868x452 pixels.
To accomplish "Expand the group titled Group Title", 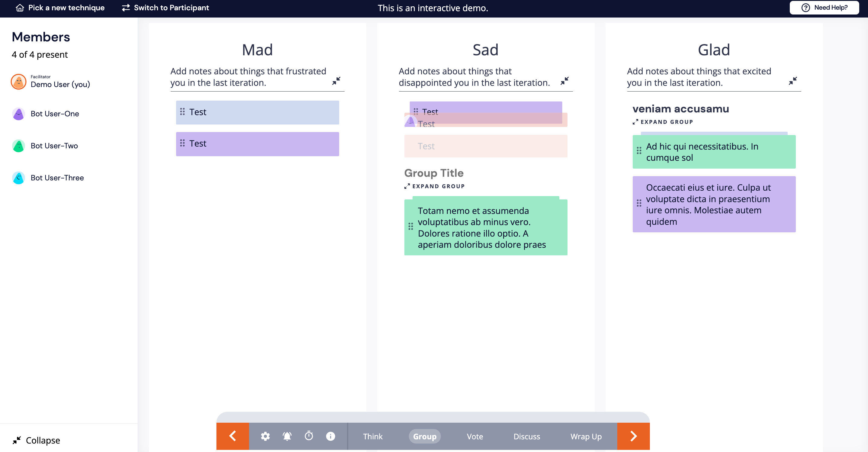I will coord(434,186).
